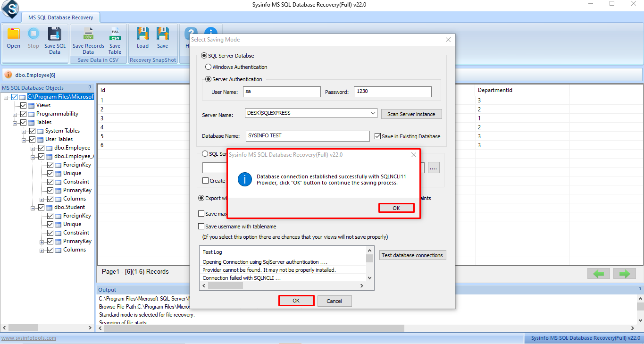Click the icon next to the Tables node
Screen dimensions: 644x344
point(31,122)
